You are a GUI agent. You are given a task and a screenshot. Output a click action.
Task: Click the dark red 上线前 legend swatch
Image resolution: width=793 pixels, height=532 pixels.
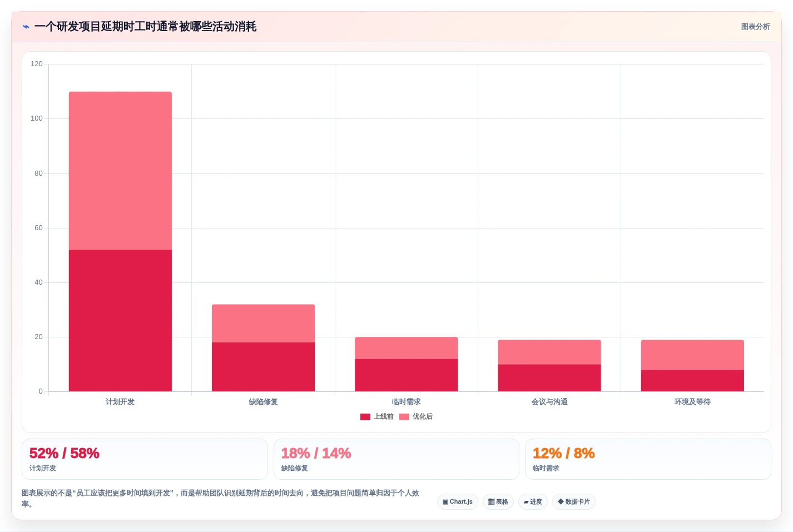tap(365, 417)
